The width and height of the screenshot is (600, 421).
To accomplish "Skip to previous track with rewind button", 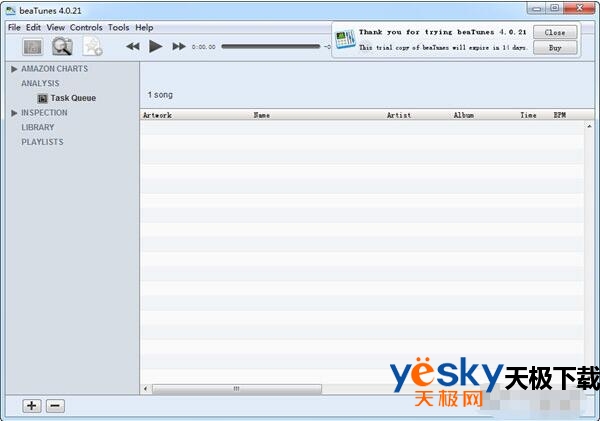I will pyautogui.click(x=133, y=47).
